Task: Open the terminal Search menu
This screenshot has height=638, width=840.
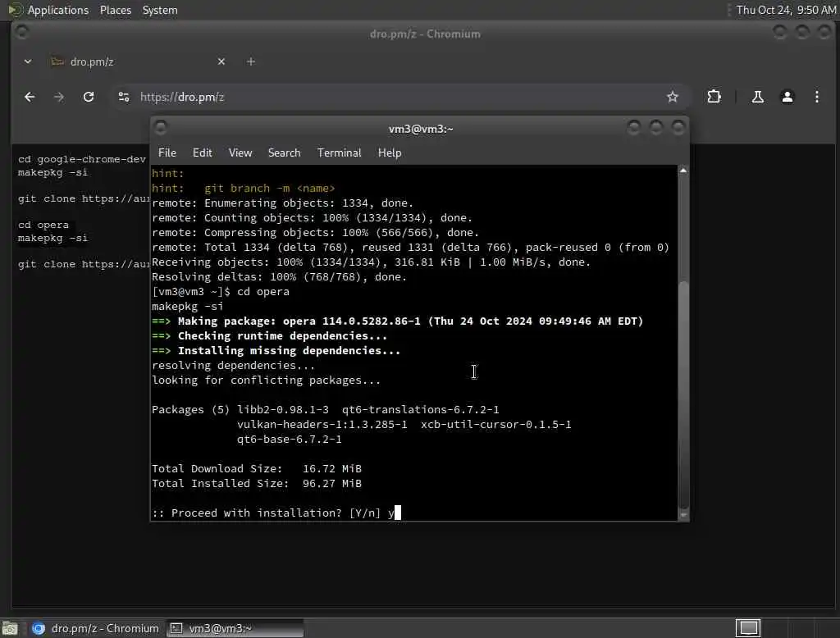Action: pos(284,153)
